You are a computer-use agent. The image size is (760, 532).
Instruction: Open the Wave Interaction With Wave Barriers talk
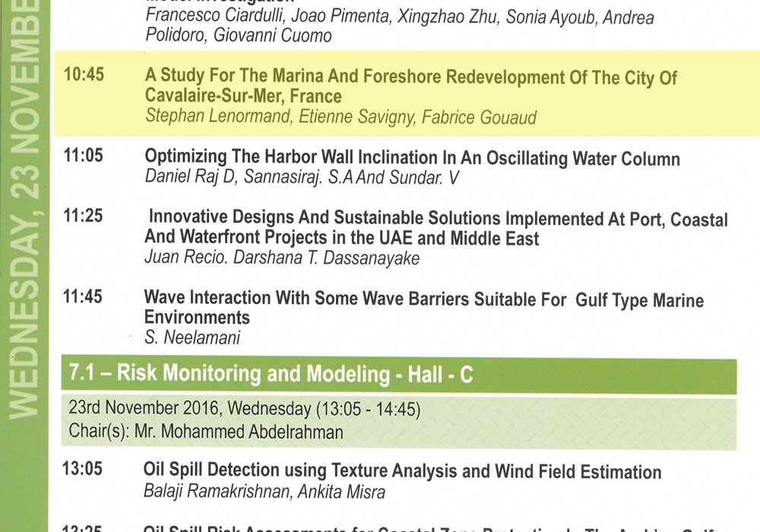(x=423, y=308)
